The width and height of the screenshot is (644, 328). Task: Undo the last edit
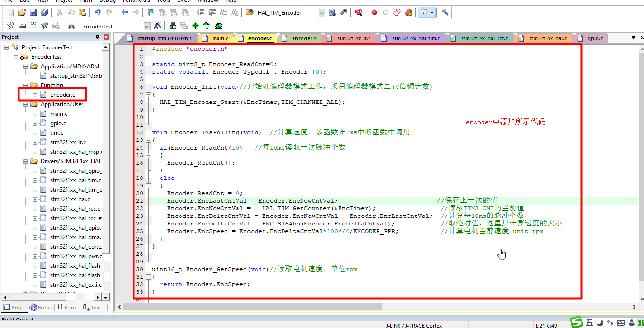97,13
